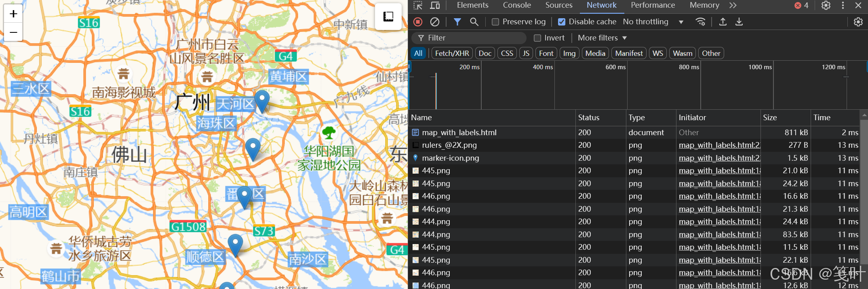868x289 pixels.
Task: Sort requests by Name column header
Action: [492, 118]
